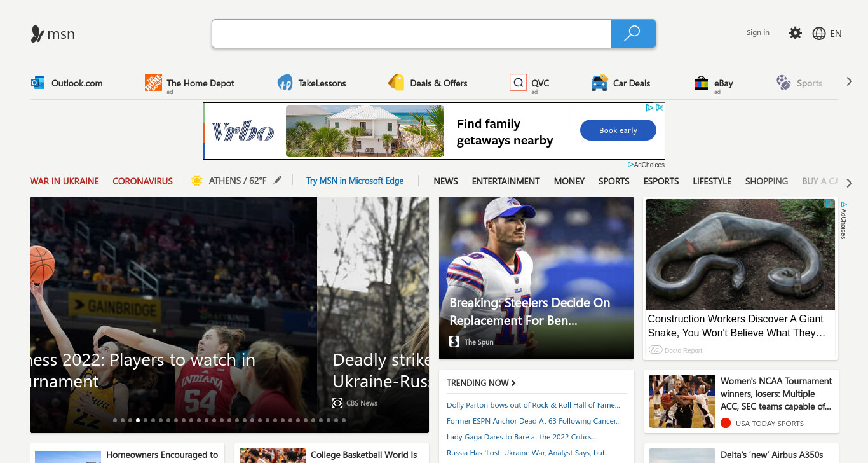868x463 pixels.
Task: Open the ENTERTAINMENT tab
Action: coord(506,181)
